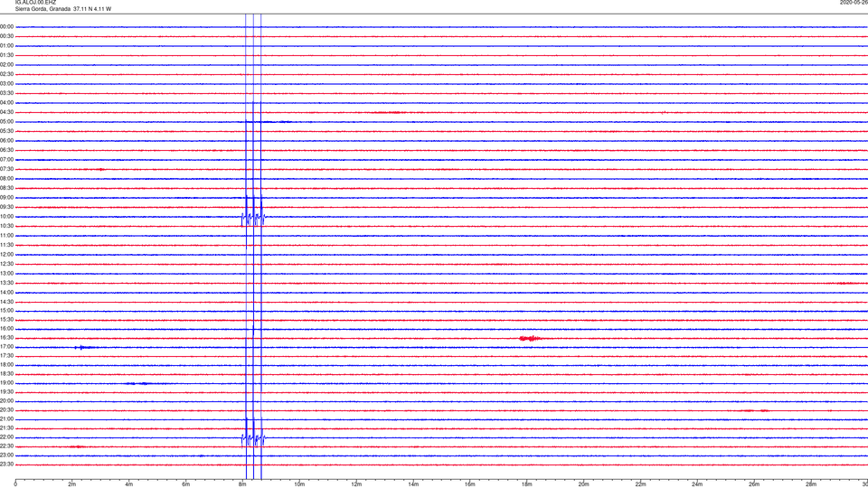The width and height of the screenshot is (868, 488).
Task: Select the 01:30 trace time label
Action: 6,55
